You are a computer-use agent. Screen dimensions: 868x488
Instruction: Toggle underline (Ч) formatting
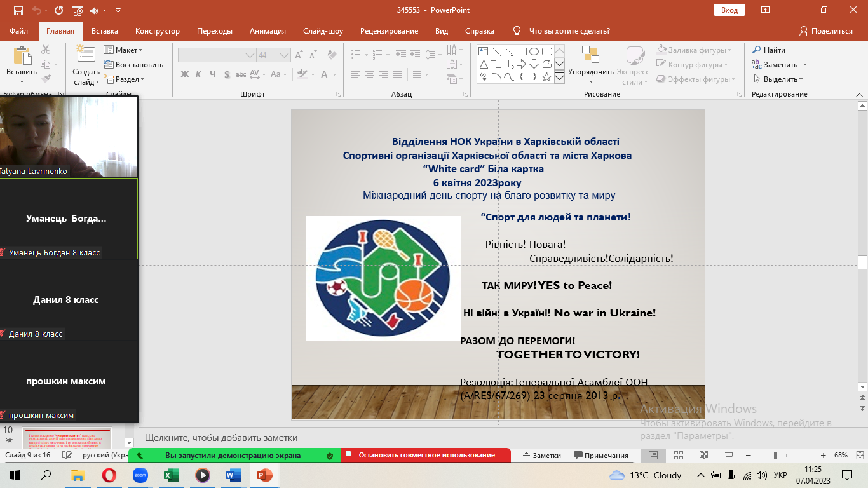coord(214,74)
